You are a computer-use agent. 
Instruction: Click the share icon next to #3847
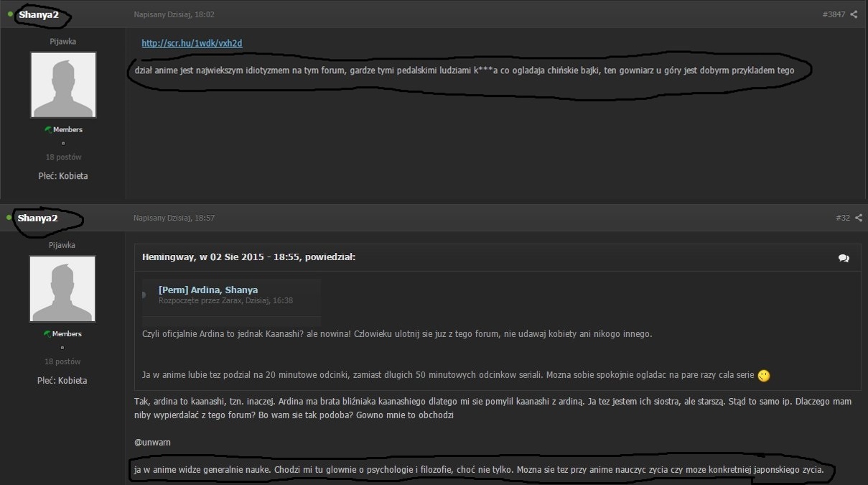[854, 14]
